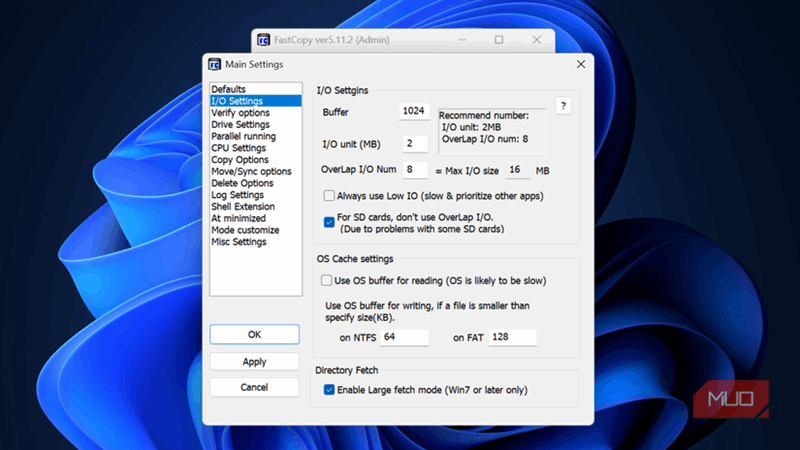800x450 pixels.
Task: Click the OverLap I/O Num field
Action: tap(415, 169)
